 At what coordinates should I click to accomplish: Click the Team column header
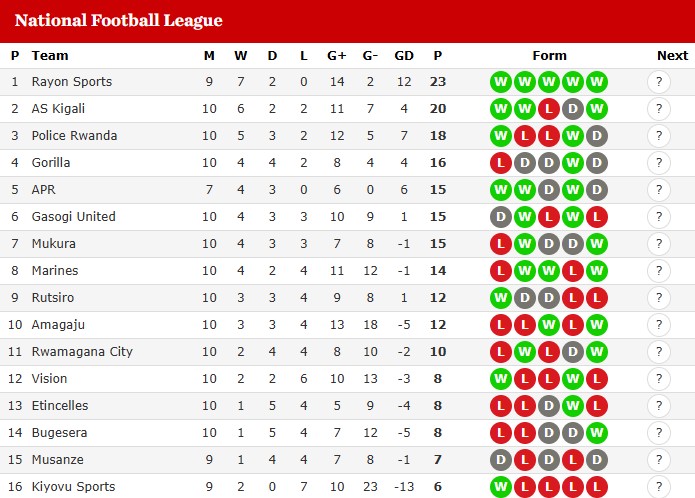pyautogui.click(x=50, y=56)
